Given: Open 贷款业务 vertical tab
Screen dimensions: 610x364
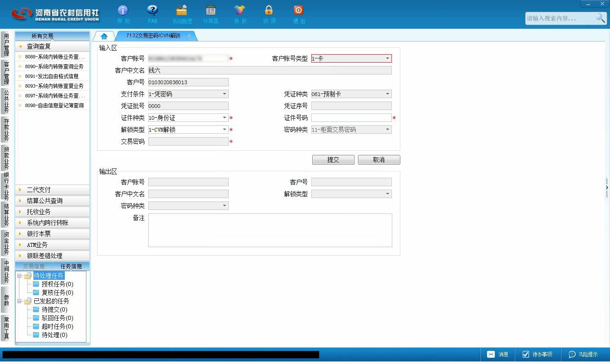Looking at the screenshot, I should pyautogui.click(x=6, y=157).
